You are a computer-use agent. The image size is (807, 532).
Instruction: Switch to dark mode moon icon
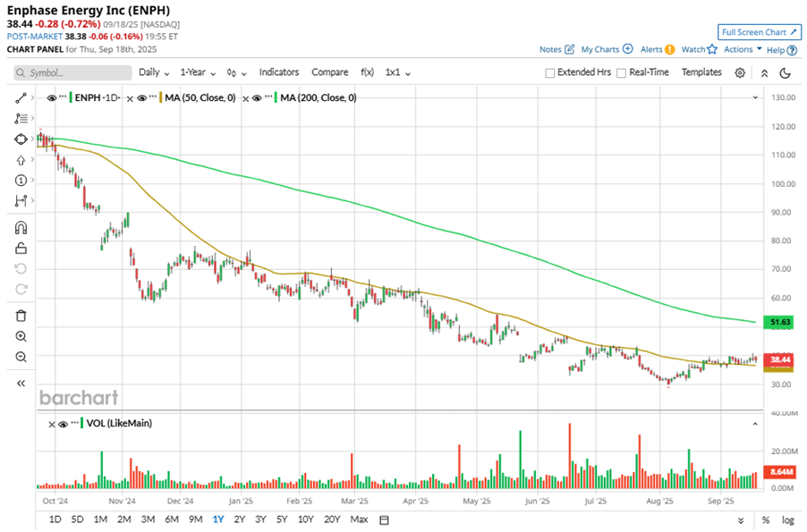click(785, 72)
